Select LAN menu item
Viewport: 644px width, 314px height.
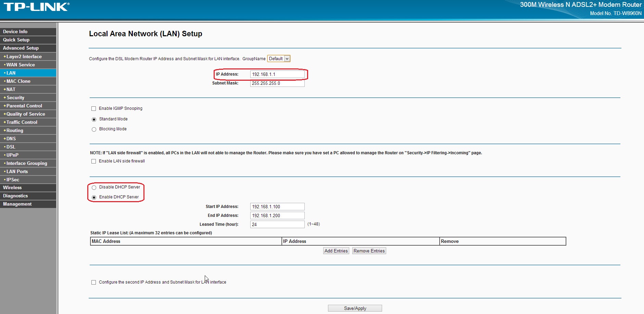pyautogui.click(x=28, y=73)
